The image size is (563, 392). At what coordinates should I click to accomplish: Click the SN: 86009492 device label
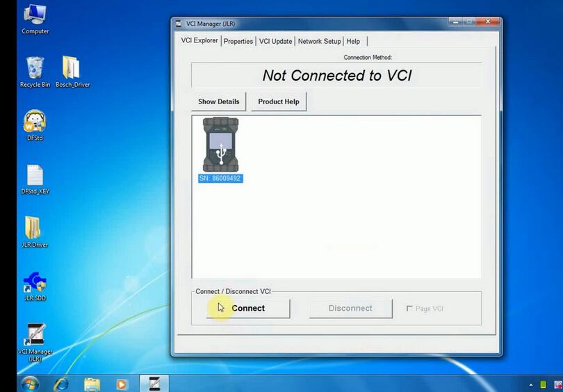click(x=220, y=179)
